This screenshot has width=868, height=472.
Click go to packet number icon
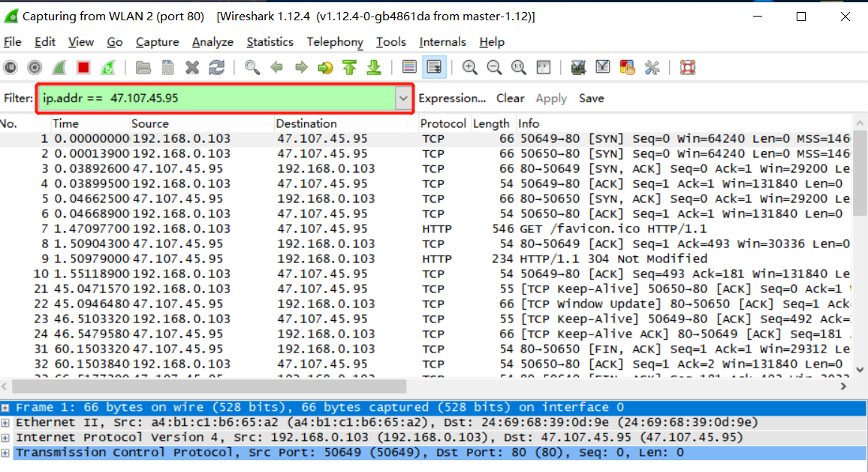pyautogui.click(x=325, y=68)
